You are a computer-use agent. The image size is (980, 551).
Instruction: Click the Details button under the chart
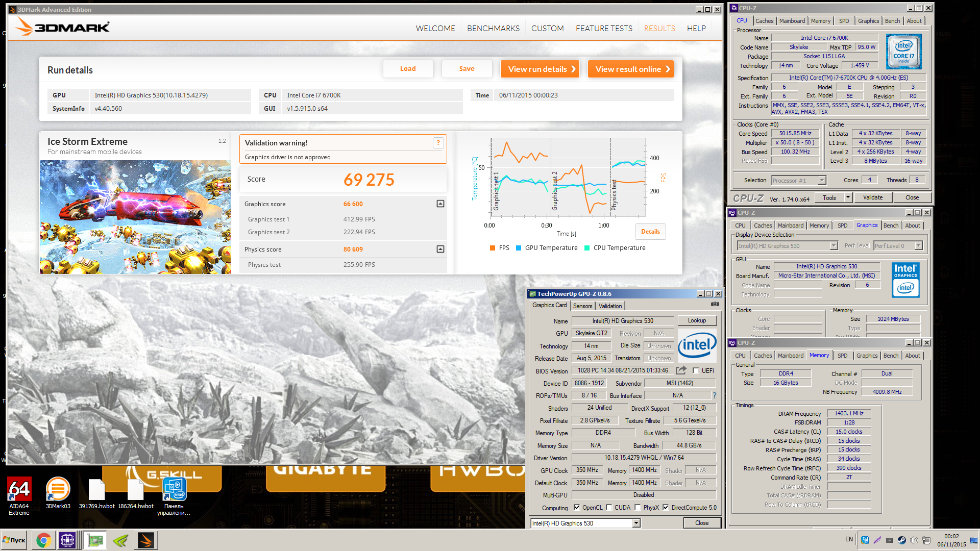650,232
